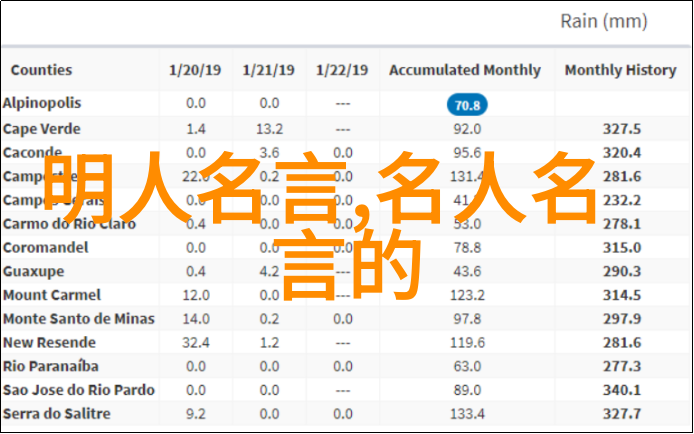Select Sao Jose do Rio Pardo

tap(79, 390)
